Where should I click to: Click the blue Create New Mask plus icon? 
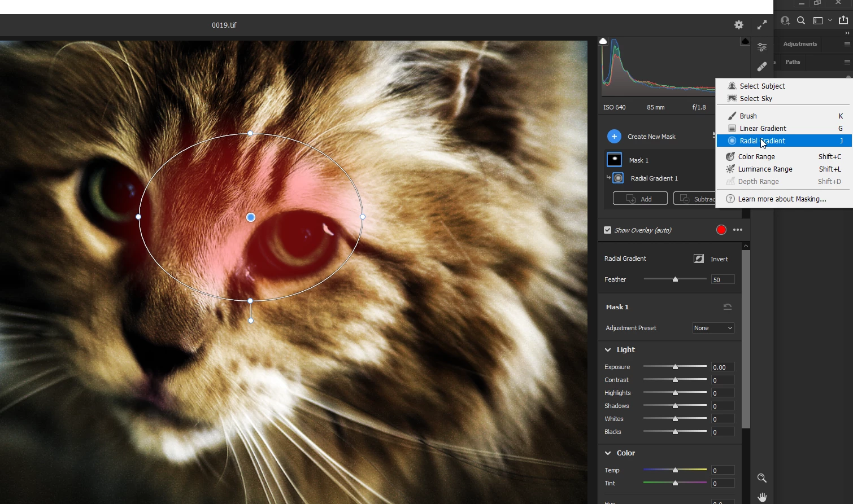pyautogui.click(x=614, y=137)
